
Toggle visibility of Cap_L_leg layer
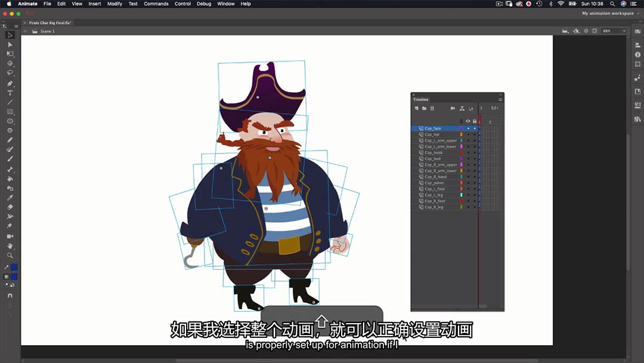468,195
